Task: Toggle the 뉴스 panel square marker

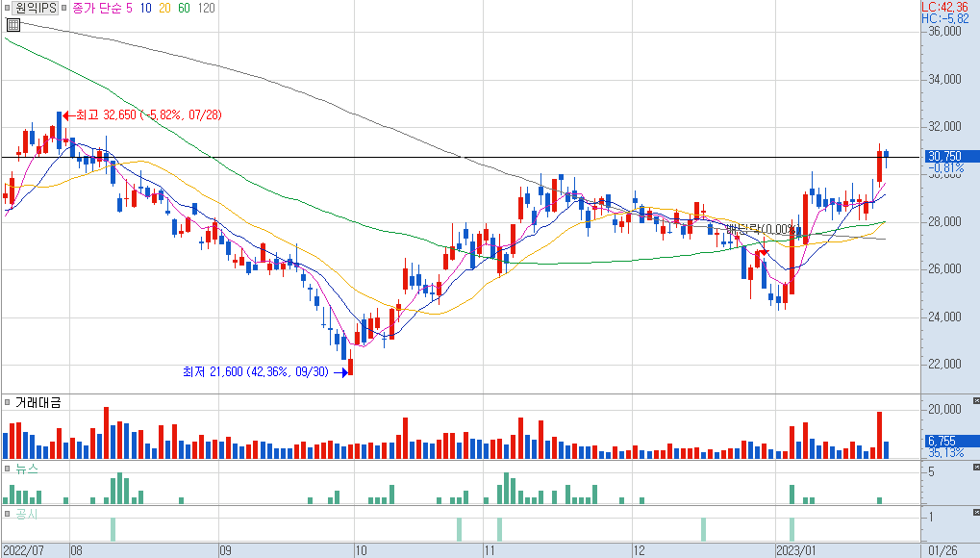Action: (x=8, y=469)
